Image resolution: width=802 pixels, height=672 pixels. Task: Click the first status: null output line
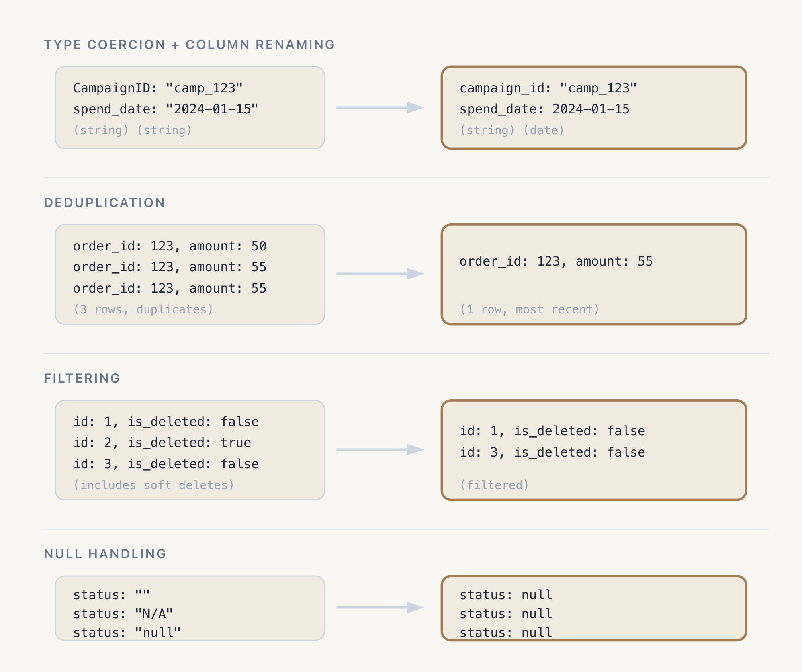click(x=506, y=595)
